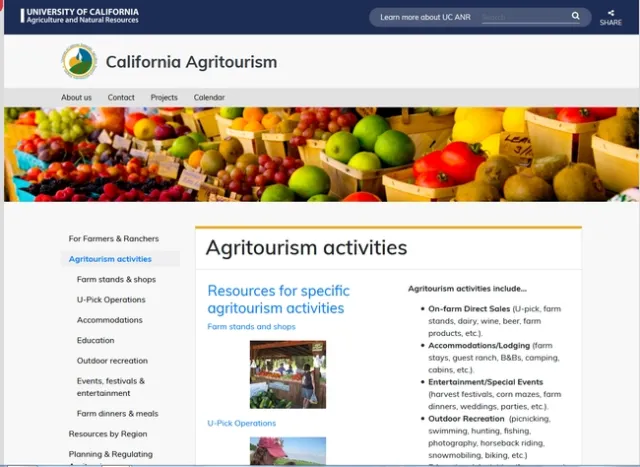Open the Contact menu item
The image size is (640, 467).
121,97
